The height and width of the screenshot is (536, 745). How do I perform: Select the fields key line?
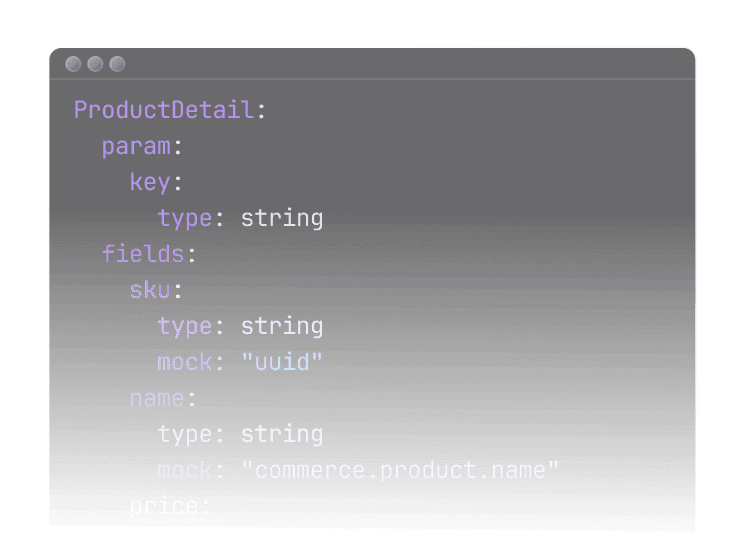pyautogui.click(x=143, y=254)
